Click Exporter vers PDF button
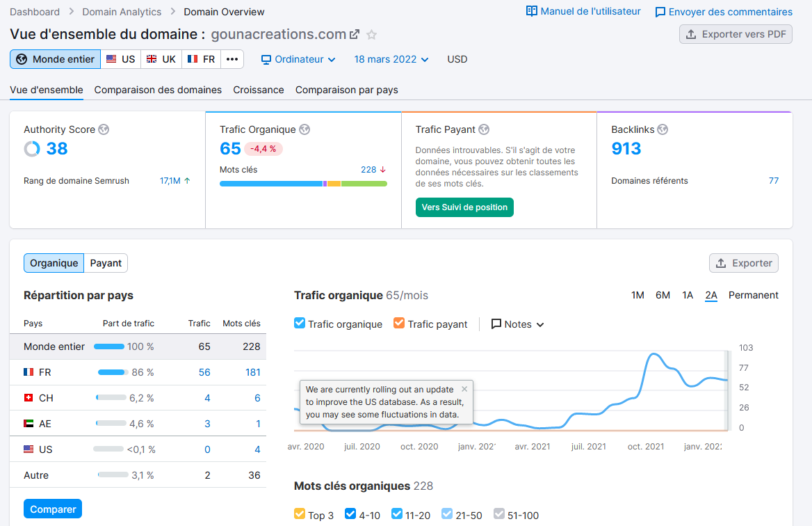Viewport: 812px width, 526px height. point(736,34)
